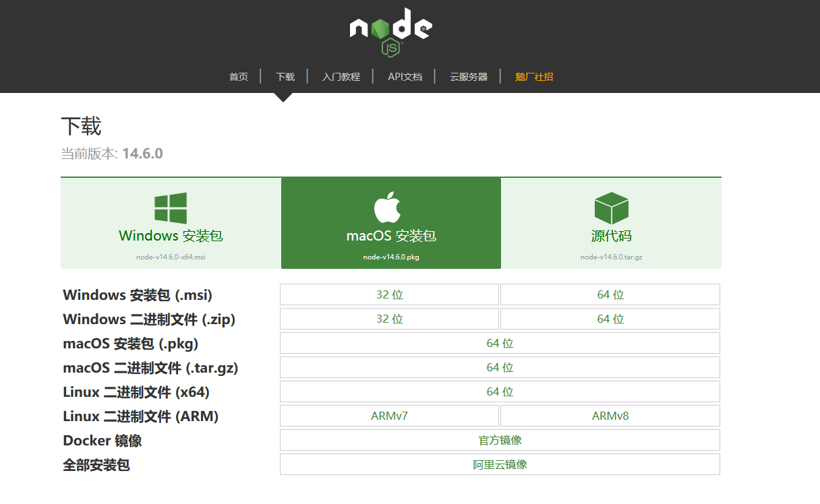Screen dimensions: 820x504
Task: Click the Linux 二进制文件 (x64) row label
Action: pyautogui.click(x=136, y=392)
